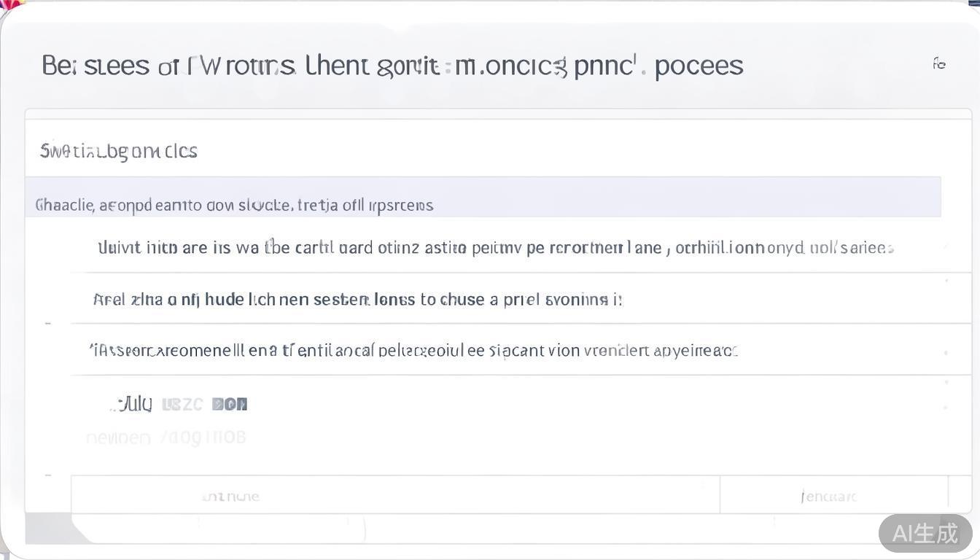The width and height of the screenshot is (980, 560).
Task: Open the row starting with "iAtsserr"
Action: coord(413,351)
